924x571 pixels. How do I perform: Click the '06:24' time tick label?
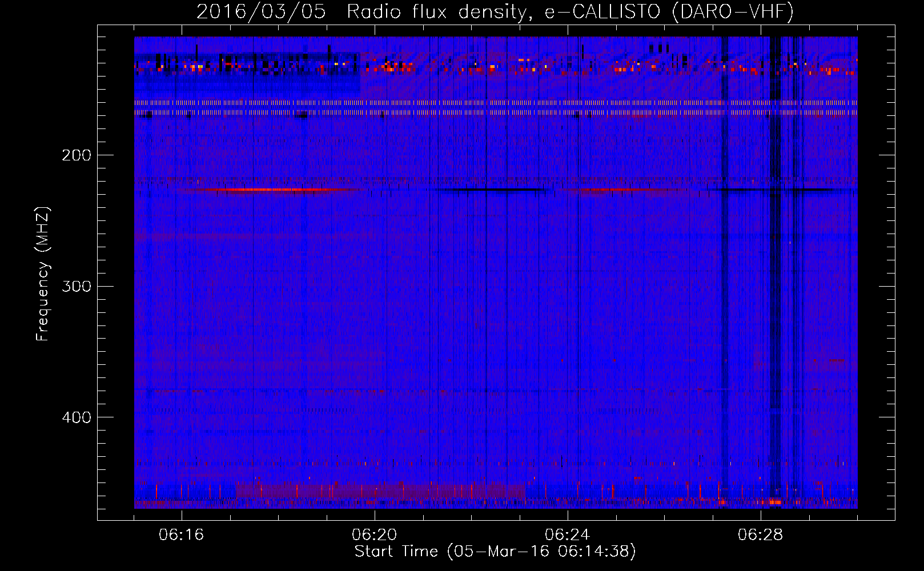point(568,535)
